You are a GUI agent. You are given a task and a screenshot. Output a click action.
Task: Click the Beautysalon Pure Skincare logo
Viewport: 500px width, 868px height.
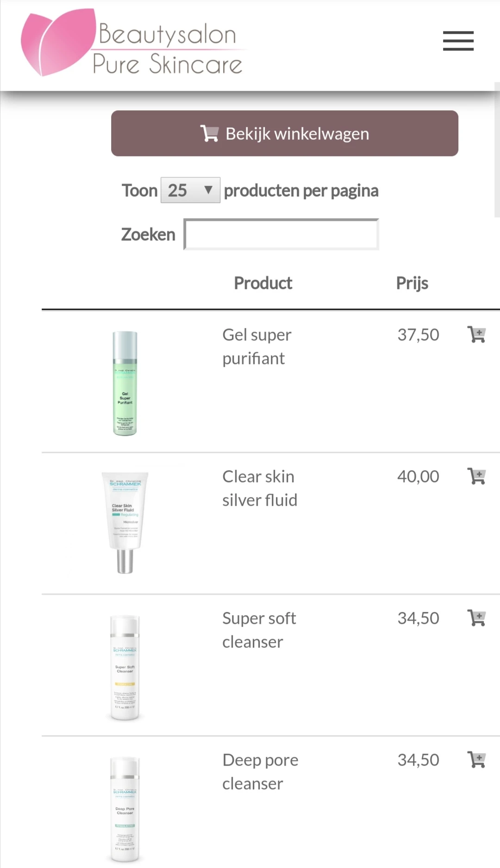(132, 43)
